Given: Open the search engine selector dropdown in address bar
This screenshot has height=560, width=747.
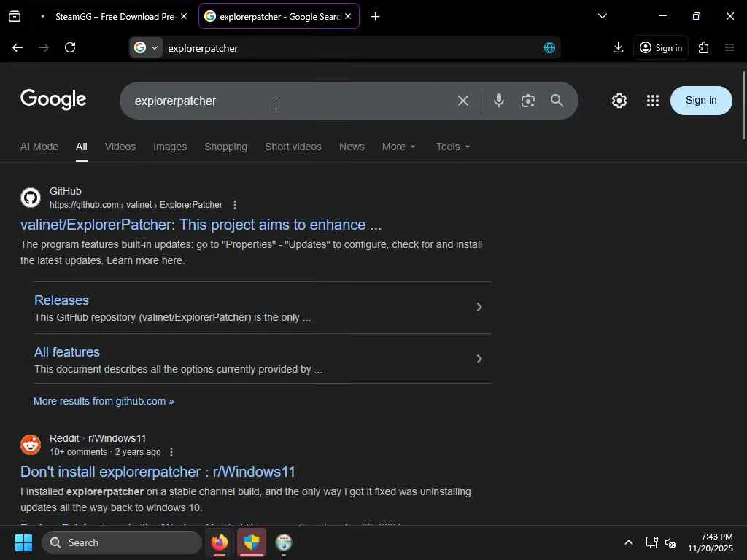Looking at the screenshot, I should click(x=146, y=47).
